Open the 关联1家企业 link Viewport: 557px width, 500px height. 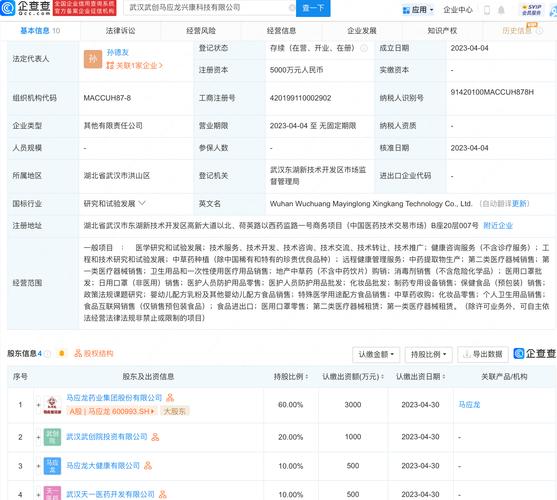pos(135,66)
